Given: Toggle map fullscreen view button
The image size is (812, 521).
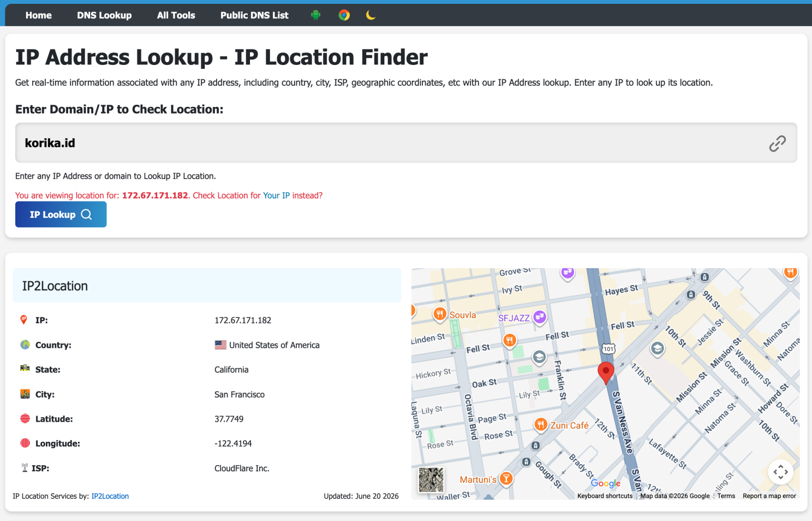Looking at the screenshot, I should (x=780, y=472).
